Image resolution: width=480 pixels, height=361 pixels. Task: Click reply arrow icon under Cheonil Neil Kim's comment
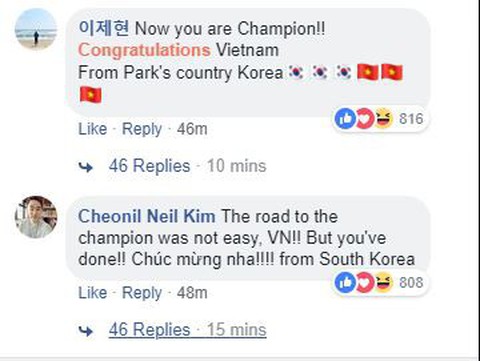[x=86, y=331]
